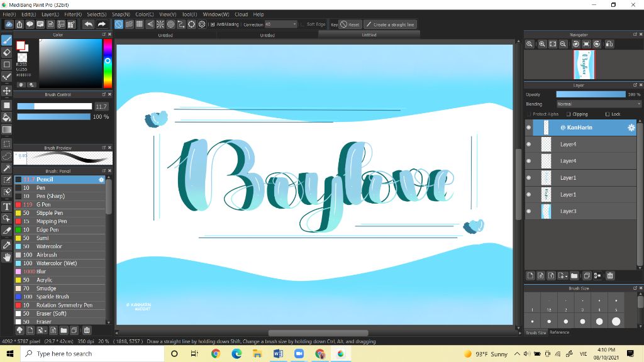Expand the add-brush dropdown in Brush panel
Viewport: 644px width, 362px height.
42,330
